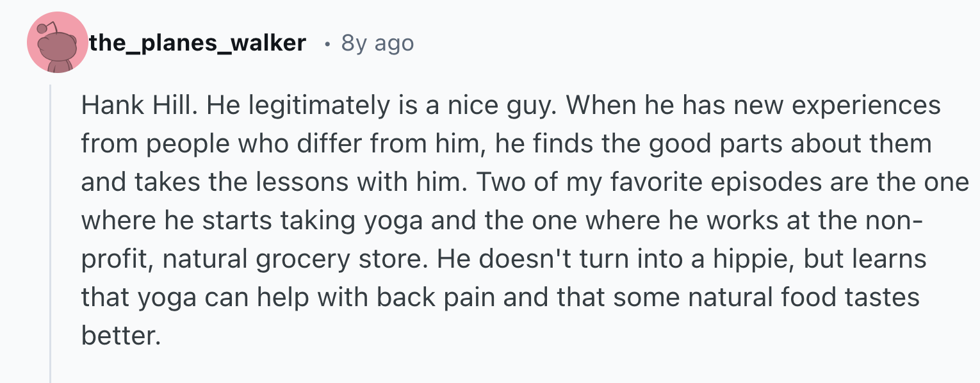Open the_planes_walker's avatar icon

point(58,42)
